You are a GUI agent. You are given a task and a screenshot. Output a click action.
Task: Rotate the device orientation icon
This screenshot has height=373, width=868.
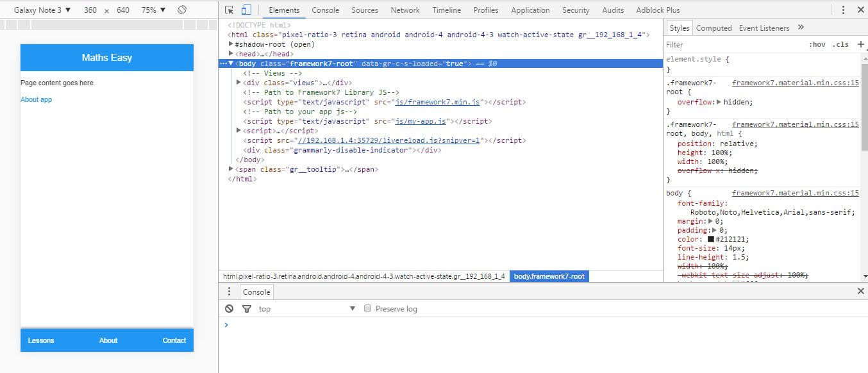182,10
